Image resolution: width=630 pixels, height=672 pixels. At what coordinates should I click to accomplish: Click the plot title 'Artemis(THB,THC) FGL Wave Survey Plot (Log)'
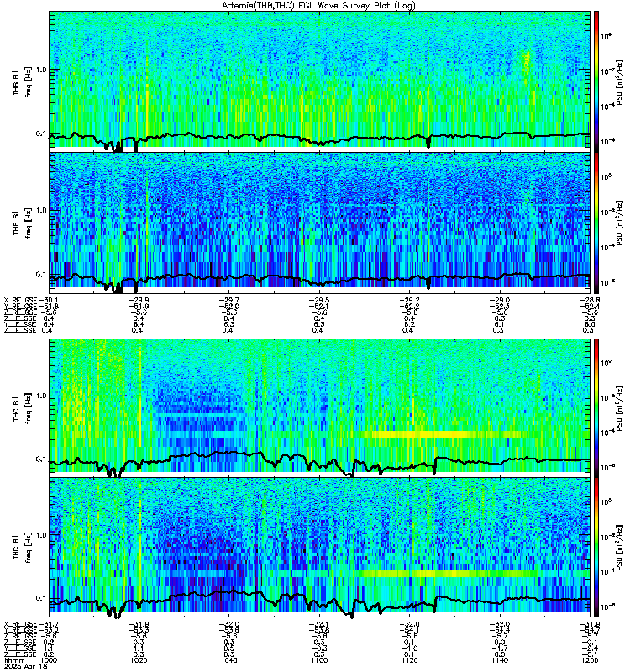point(318,6)
